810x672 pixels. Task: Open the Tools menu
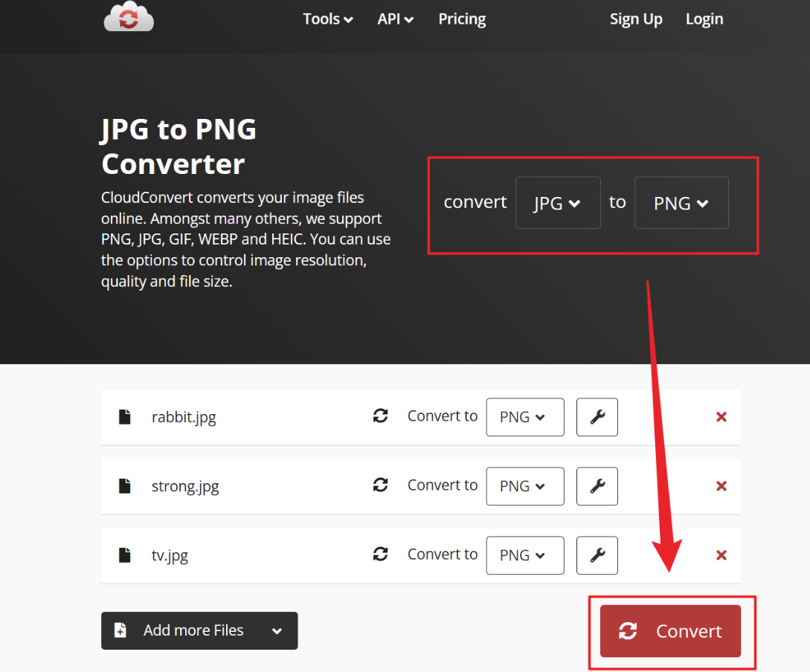pos(327,19)
